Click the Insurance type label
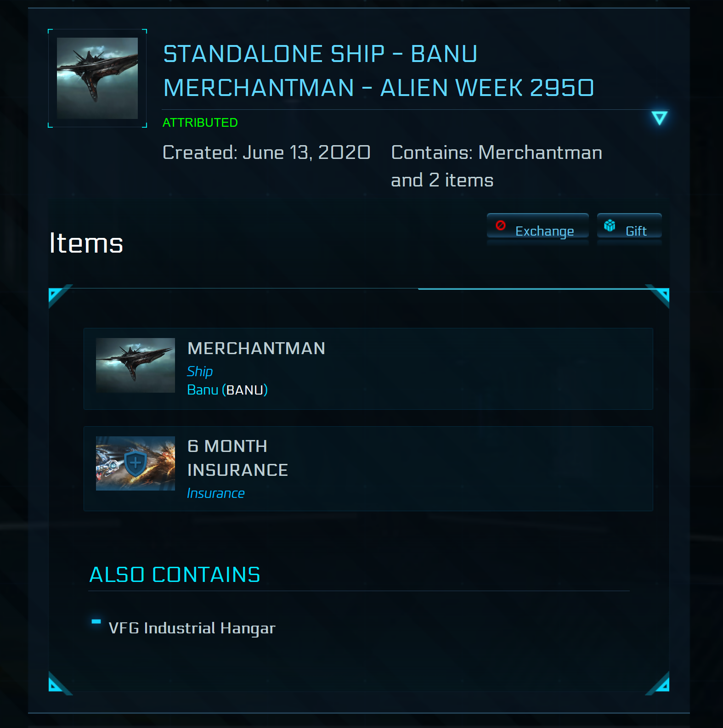The width and height of the screenshot is (723, 728). 215,493
